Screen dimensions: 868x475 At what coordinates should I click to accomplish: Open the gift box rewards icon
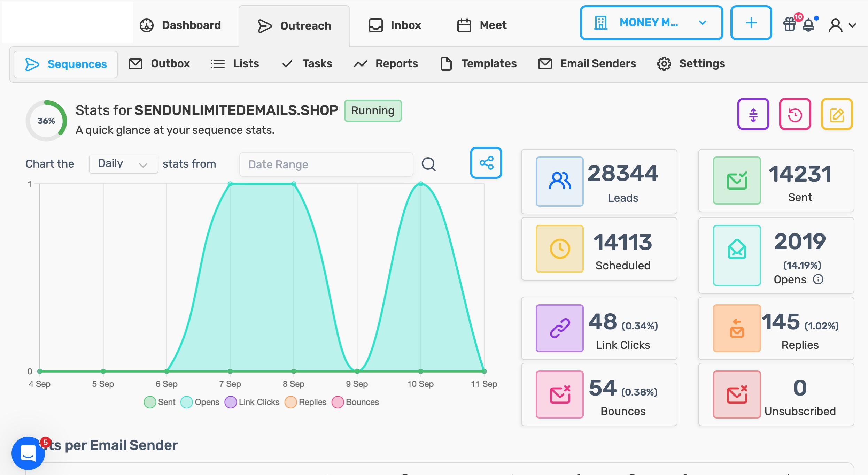coord(790,24)
